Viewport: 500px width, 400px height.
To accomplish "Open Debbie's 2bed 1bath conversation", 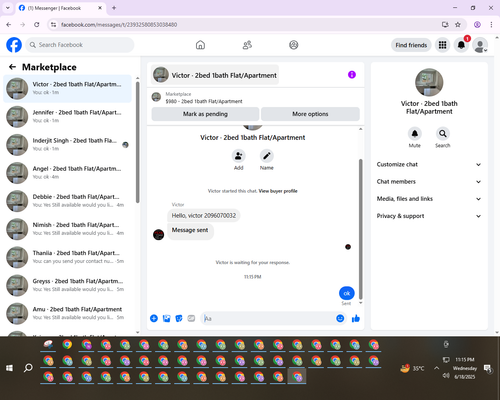I will [x=67, y=201].
